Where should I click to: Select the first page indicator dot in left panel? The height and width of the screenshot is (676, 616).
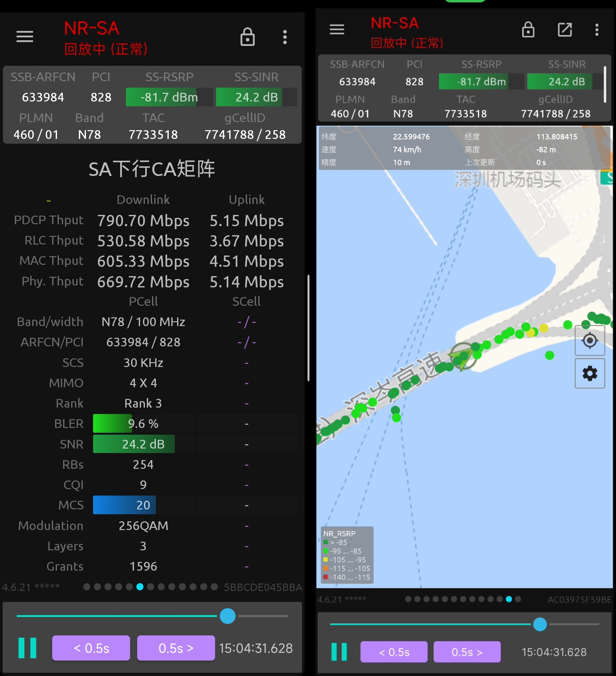pyautogui.click(x=87, y=587)
